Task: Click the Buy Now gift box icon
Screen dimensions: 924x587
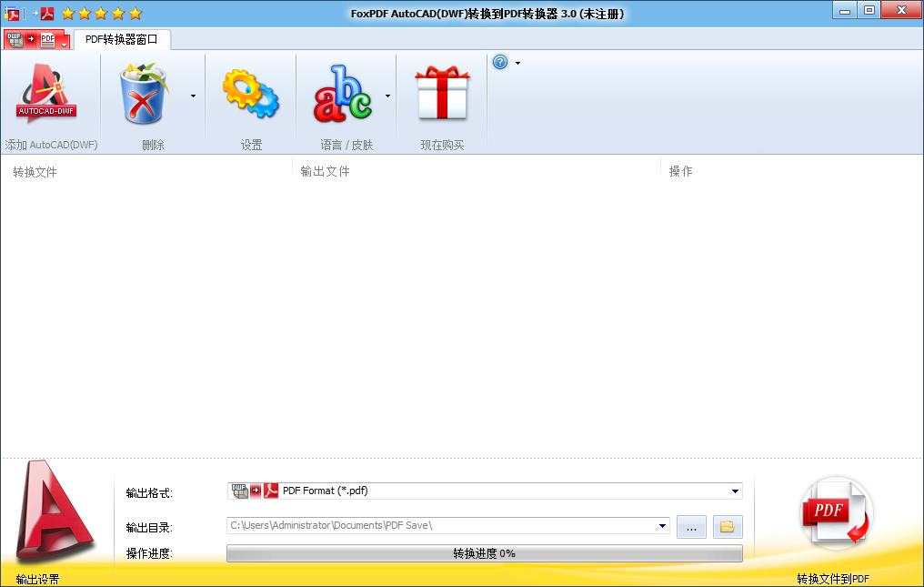Action: [x=442, y=94]
